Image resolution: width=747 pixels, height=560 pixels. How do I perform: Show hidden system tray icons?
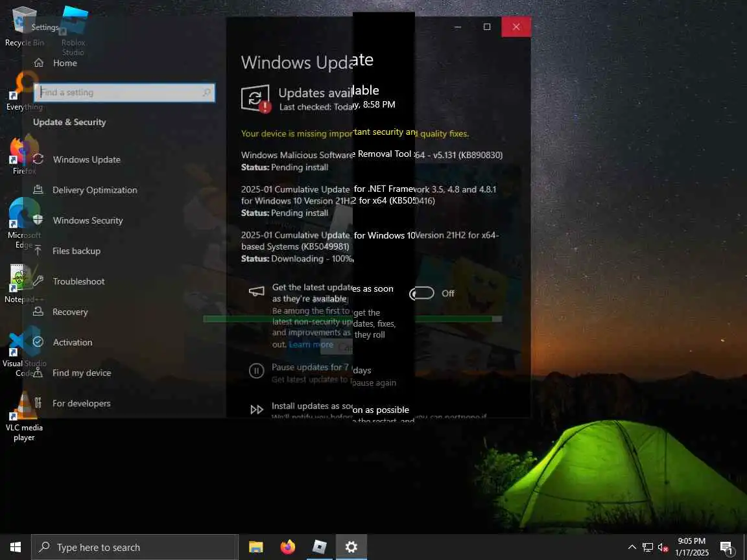click(x=632, y=547)
